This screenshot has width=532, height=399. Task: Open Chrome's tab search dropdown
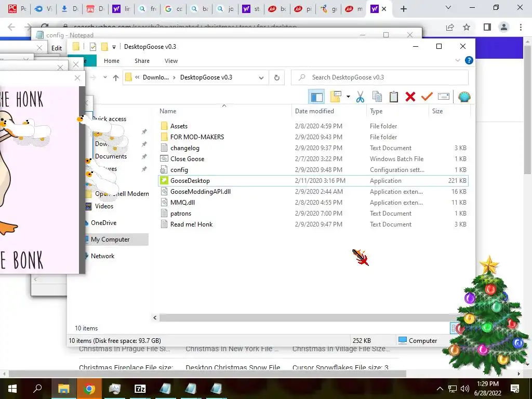(x=448, y=7)
